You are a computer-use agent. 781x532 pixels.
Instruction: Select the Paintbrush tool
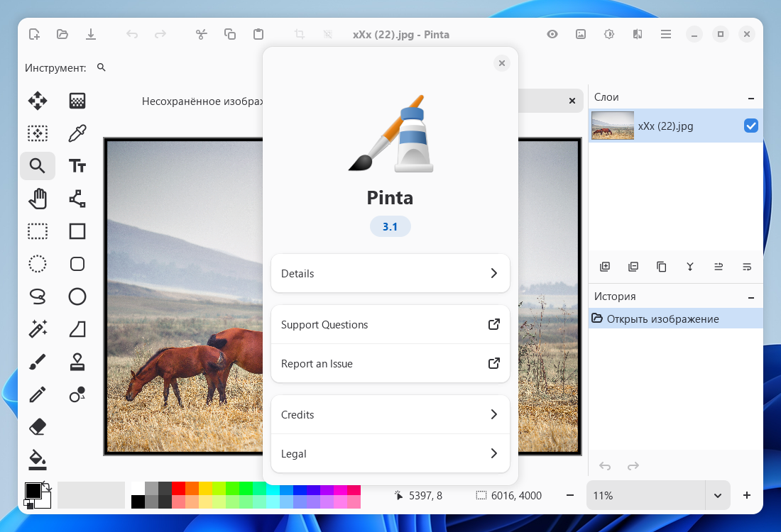pyautogui.click(x=38, y=362)
